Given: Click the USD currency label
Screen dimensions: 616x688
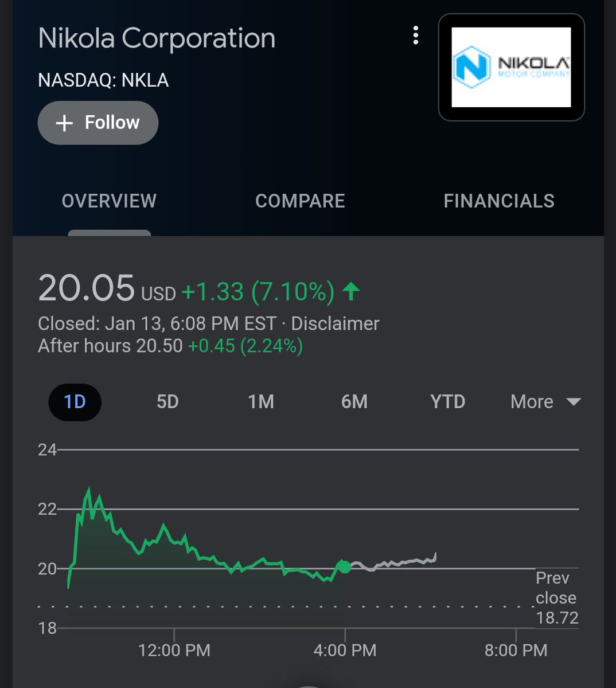Looking at the screenshot, I should [x=158, y=294].
